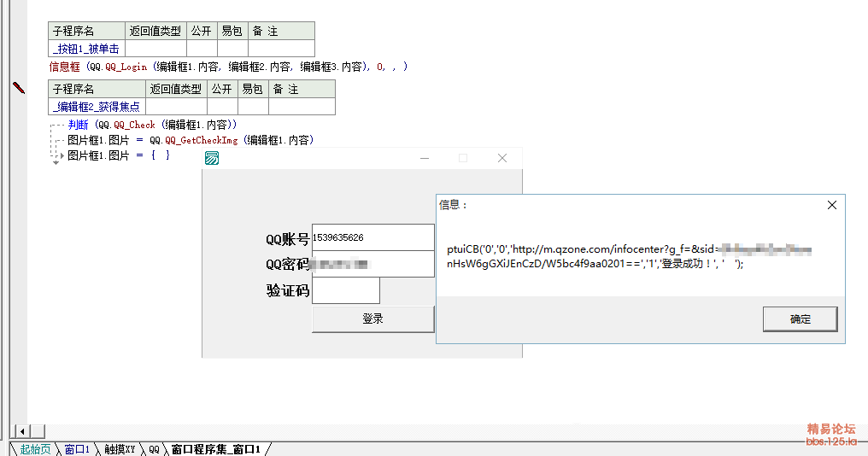Click the flow arrow below the 判断 block

[x=56, y=162]
